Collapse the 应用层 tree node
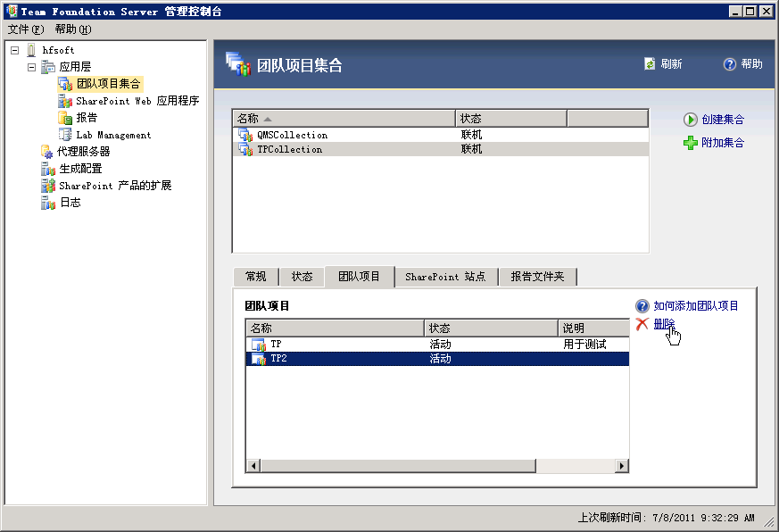Screen dimensions: 779x532 tap(32, 67)
